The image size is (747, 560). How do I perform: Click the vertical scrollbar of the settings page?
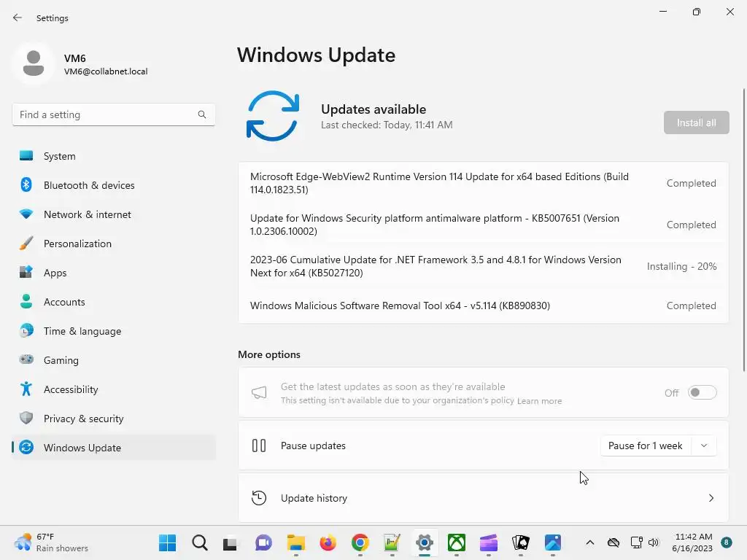point(743,230)
